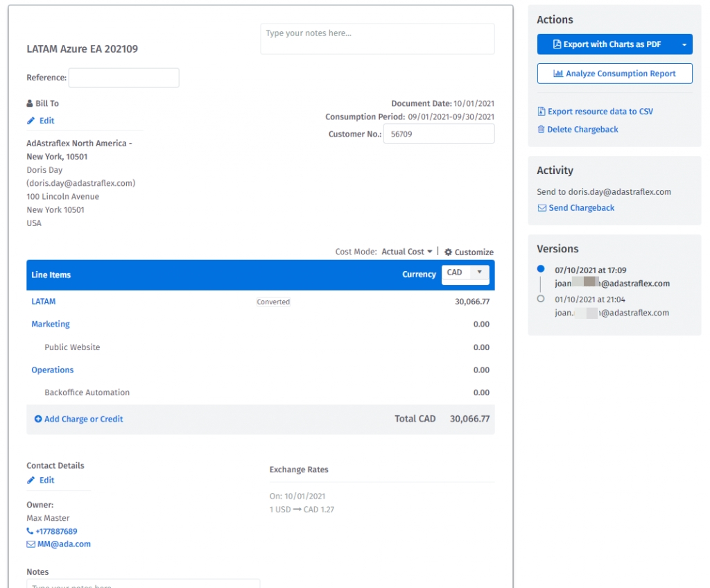Select the 01/10/2021 version radio marker
710x588 pixels.
coord(541,299)
